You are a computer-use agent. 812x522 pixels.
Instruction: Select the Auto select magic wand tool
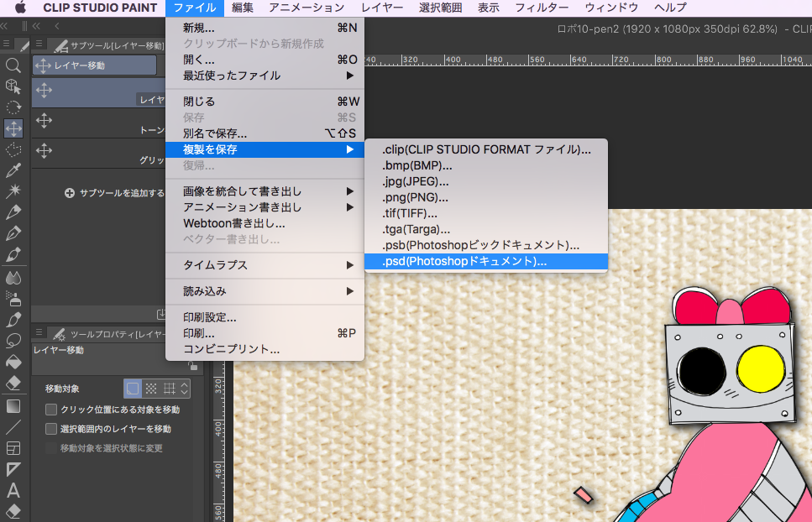pyautogui.click(x=13, y=191)
